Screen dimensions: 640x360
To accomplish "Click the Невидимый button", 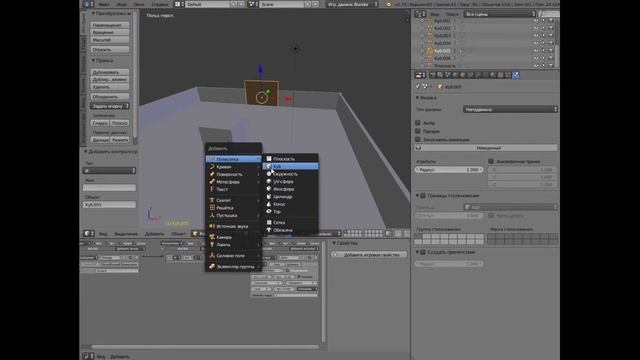I will (x=486, y=148).
